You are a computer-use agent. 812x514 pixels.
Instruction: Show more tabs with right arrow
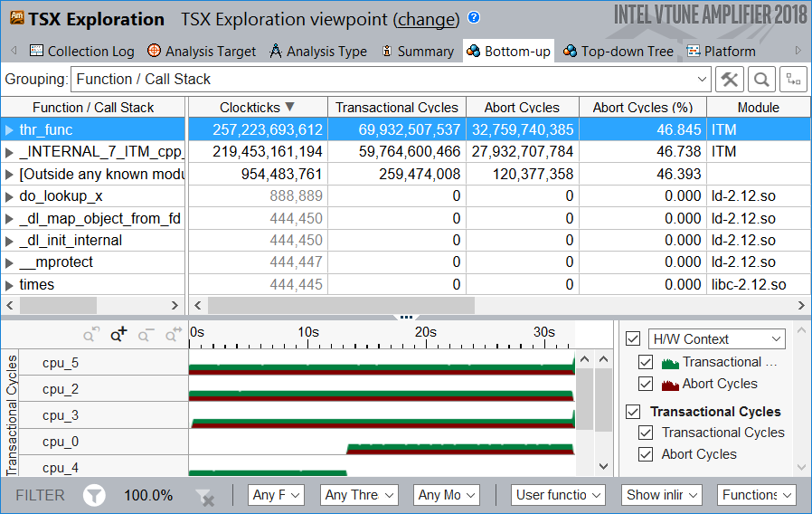[x=798, y=51]
